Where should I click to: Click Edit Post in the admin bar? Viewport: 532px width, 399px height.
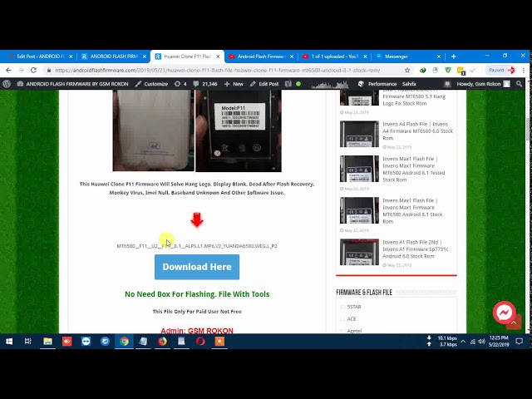(264, 84)
